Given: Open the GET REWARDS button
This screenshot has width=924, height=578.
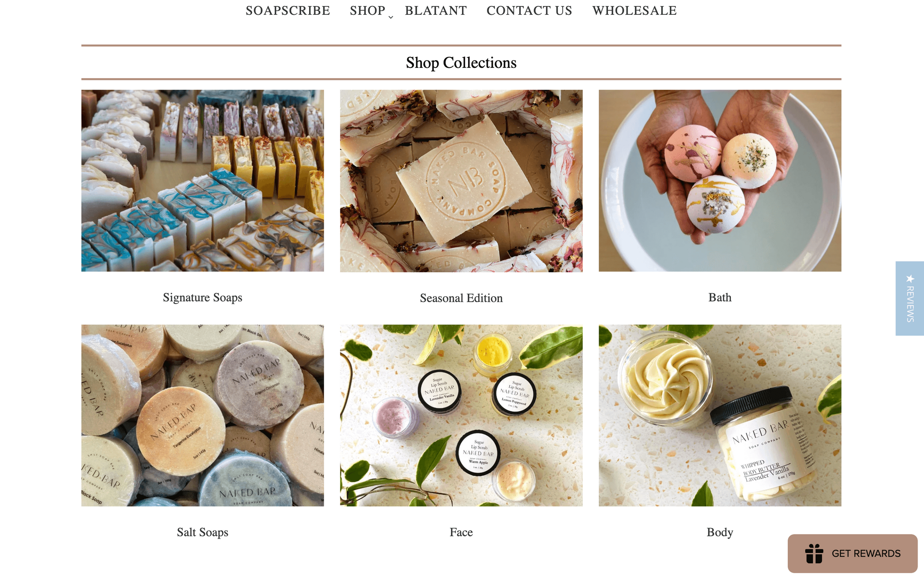Looking at the screenshot, I should point(852,554).
